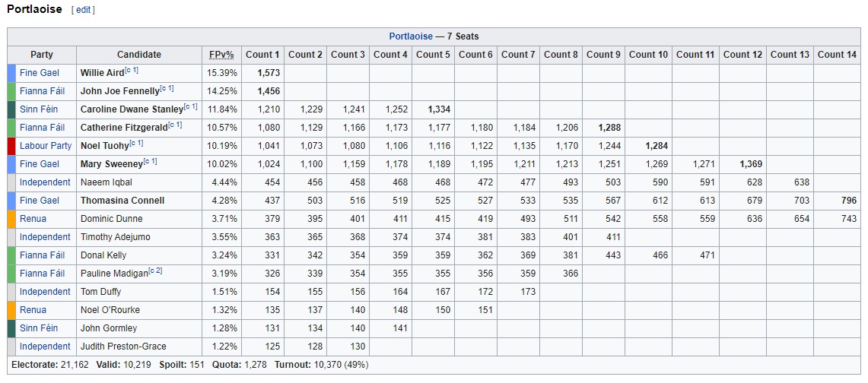Open Fine Gael link in Mary Sweeney row
The image size is (868, 383).
40,164
